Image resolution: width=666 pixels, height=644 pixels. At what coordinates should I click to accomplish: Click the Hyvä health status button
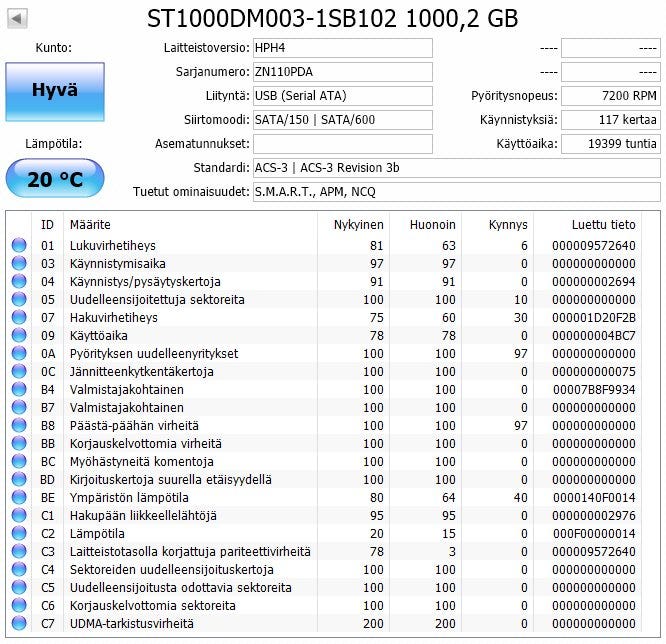pyautogui.click(x=55, y=92)
